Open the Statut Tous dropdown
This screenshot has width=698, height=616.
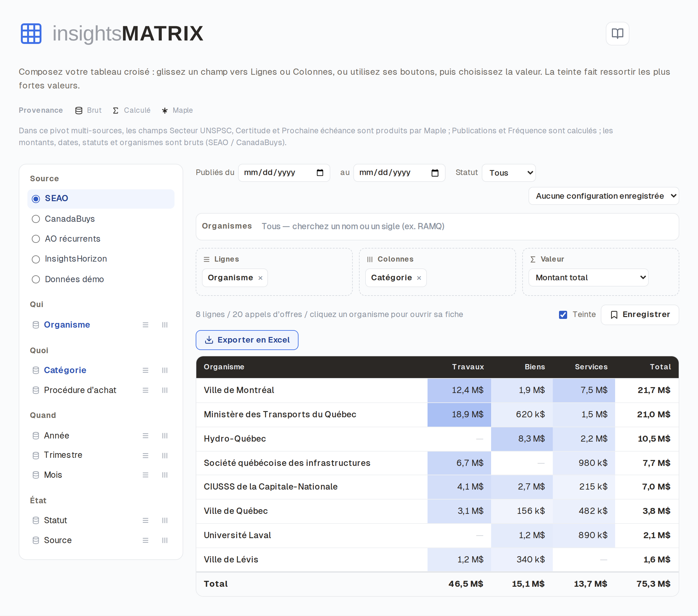pos(509,173)
